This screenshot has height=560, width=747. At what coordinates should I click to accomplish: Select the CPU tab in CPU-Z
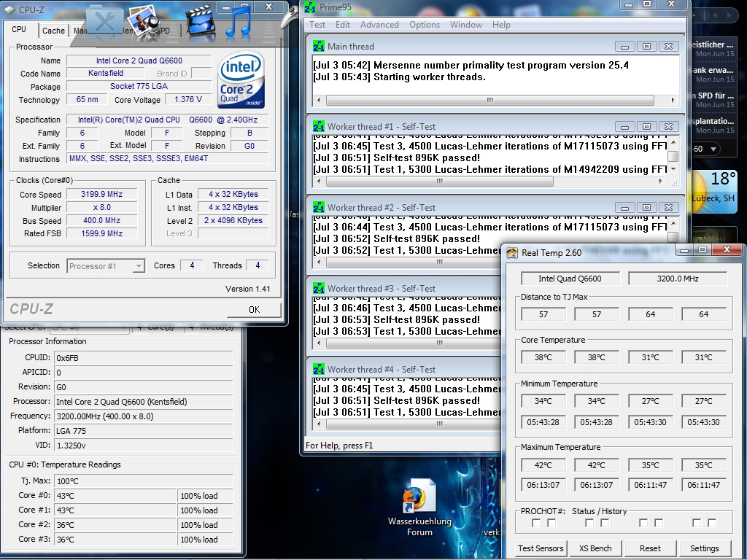[19, 29]
